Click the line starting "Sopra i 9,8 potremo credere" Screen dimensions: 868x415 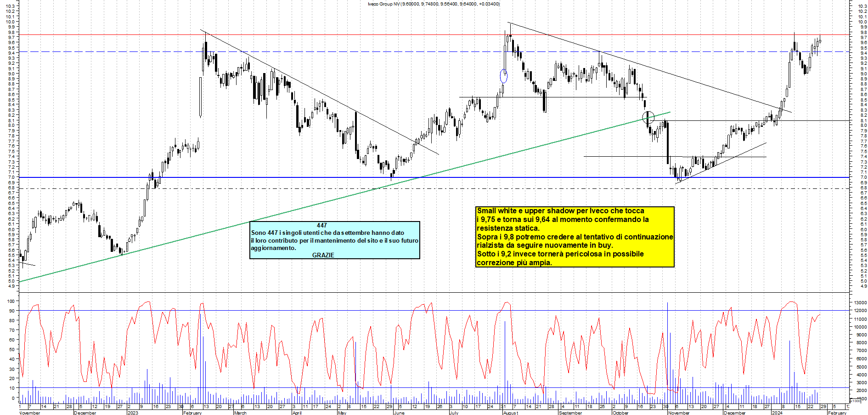[x=575, y=237]
